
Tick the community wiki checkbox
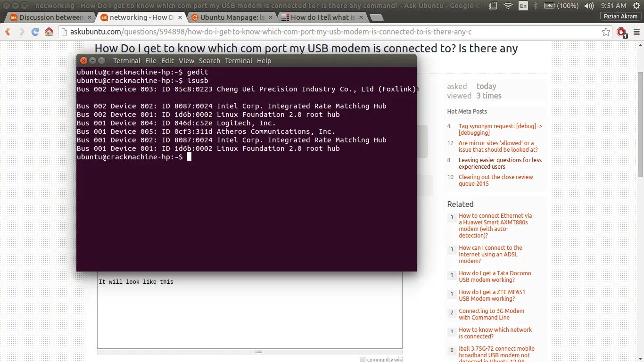(x=363, y=360)
